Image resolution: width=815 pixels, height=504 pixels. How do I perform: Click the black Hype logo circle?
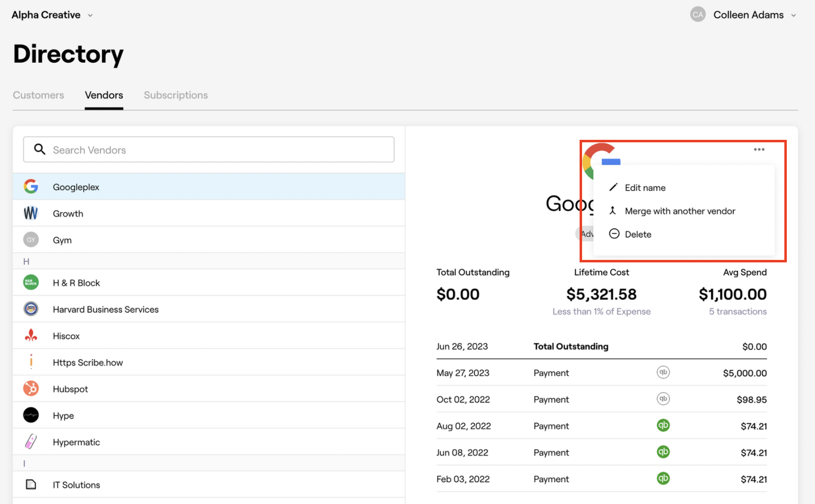click(31, 415)
